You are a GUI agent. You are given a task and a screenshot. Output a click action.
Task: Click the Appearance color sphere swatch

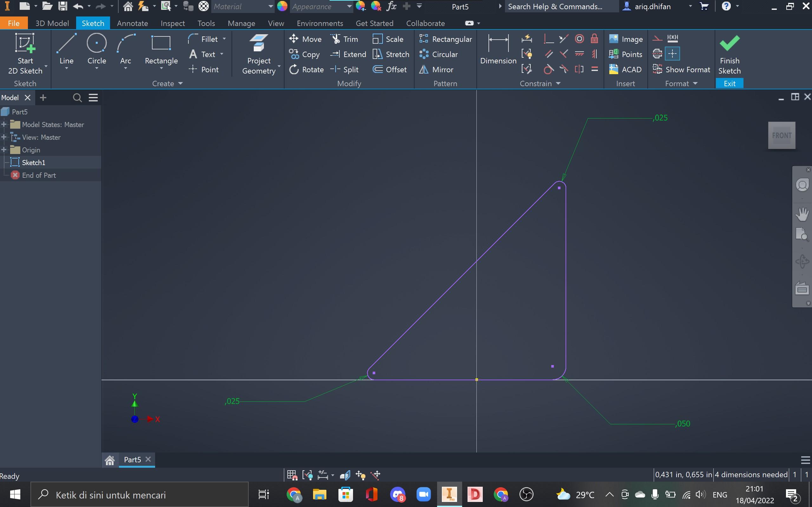pyautogui.click(x=282, y=6)
